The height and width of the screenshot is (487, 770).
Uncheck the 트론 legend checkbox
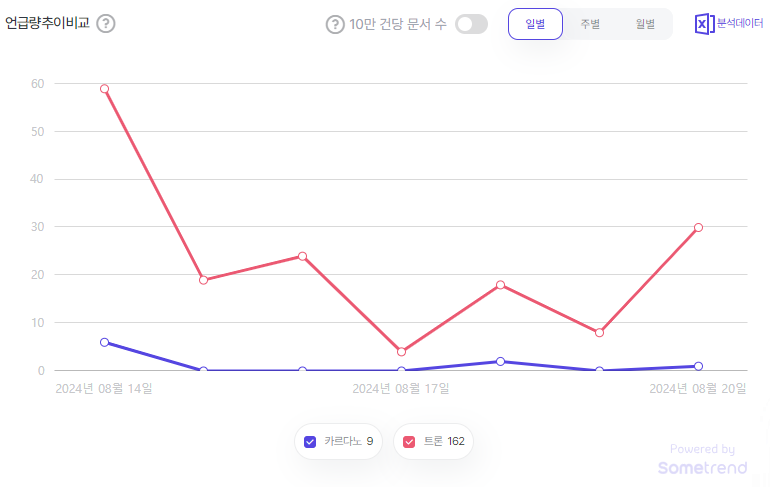coord(409,442)
